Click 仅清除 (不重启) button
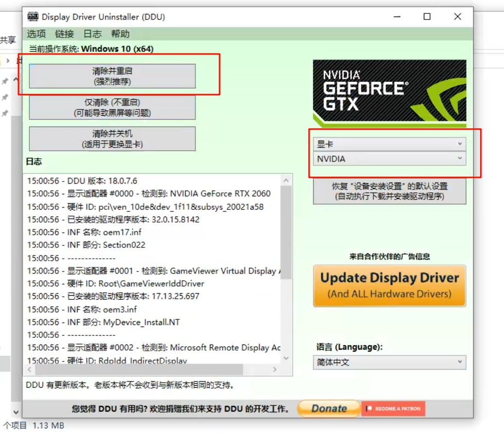Screen dimensions: 504x433 pyautogui.click(x=112, y=107)
